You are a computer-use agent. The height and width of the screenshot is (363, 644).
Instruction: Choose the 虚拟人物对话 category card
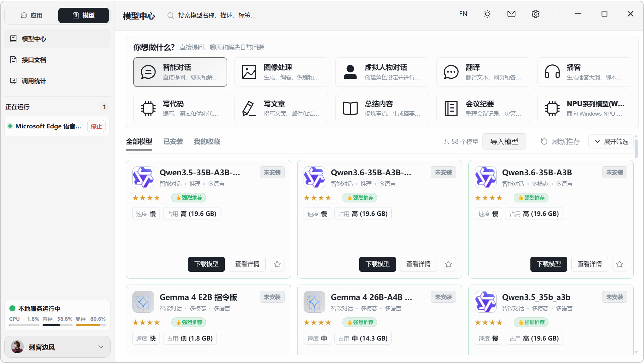[x=382, y=72]
